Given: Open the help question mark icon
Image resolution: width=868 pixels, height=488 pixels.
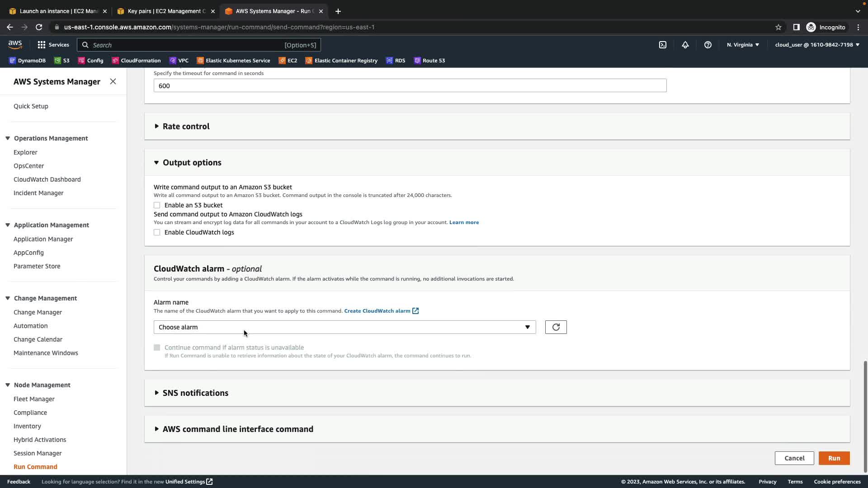Looking at the screenshot, I should [708, 45].
